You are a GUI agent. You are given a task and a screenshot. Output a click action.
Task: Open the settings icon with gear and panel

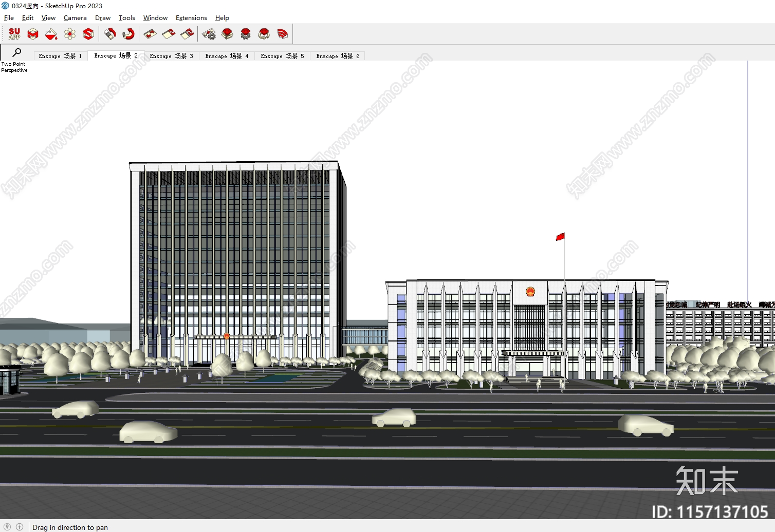tap(209, 34)
